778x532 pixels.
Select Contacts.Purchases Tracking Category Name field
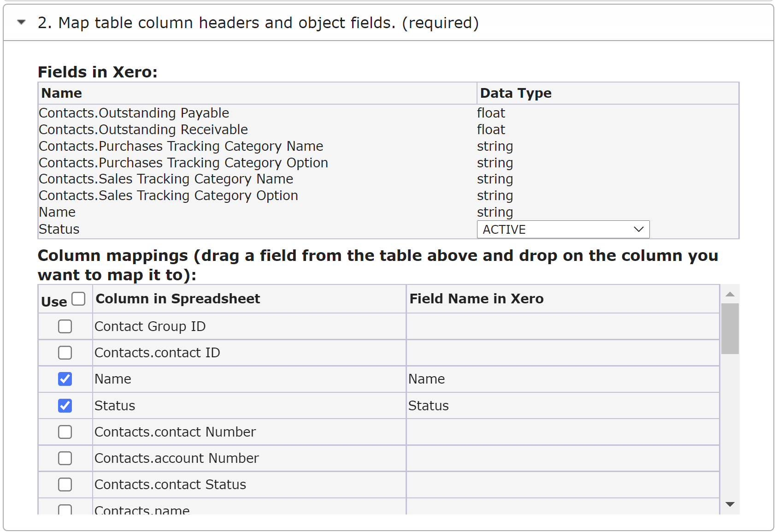point(181,146)
